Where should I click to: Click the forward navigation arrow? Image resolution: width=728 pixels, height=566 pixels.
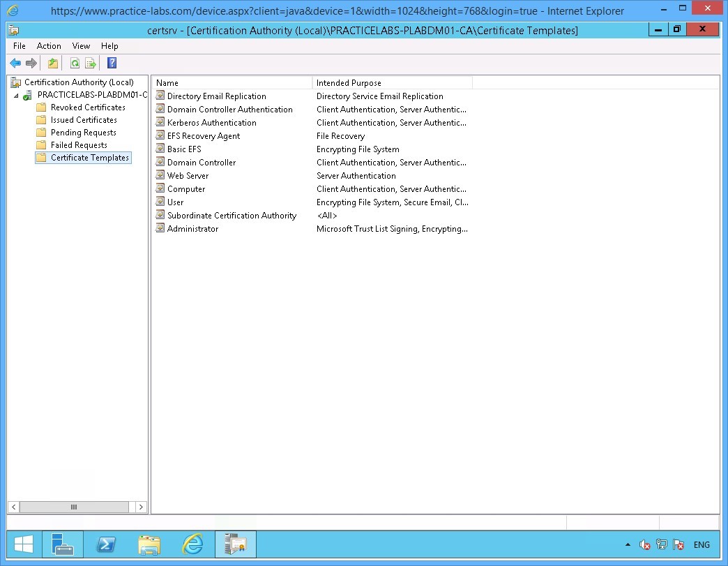pyautogui.click(x=30, y=63)
